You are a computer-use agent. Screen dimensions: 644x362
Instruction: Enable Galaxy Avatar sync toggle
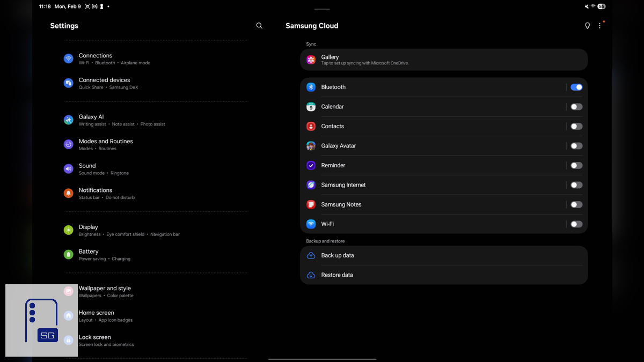[576, 146]
